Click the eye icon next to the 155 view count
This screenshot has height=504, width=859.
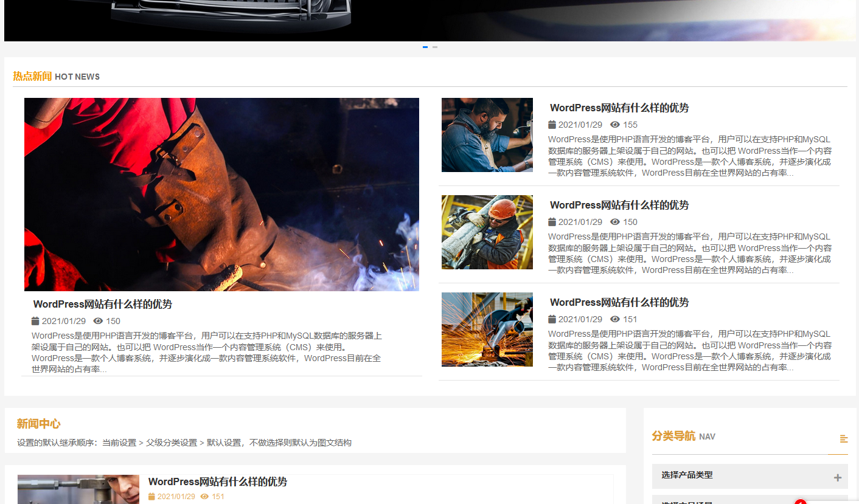tap(616, 124)
